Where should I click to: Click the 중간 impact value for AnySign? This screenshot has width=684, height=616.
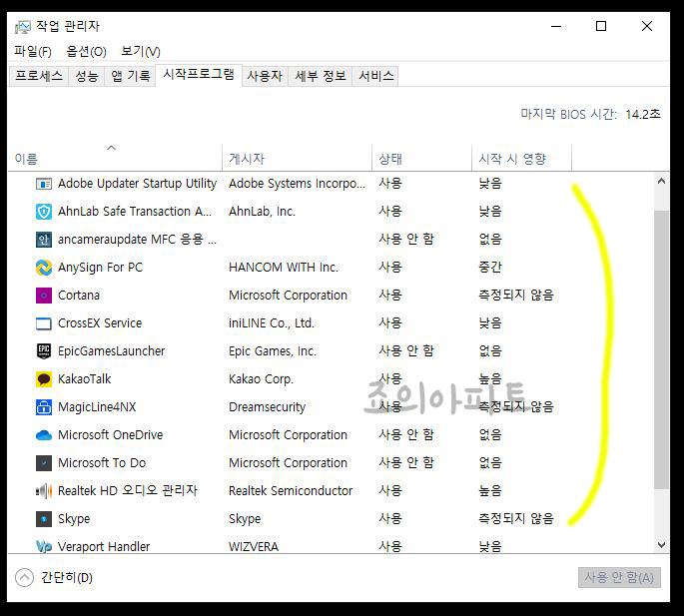pyautogui.click(x=490, y=267)
